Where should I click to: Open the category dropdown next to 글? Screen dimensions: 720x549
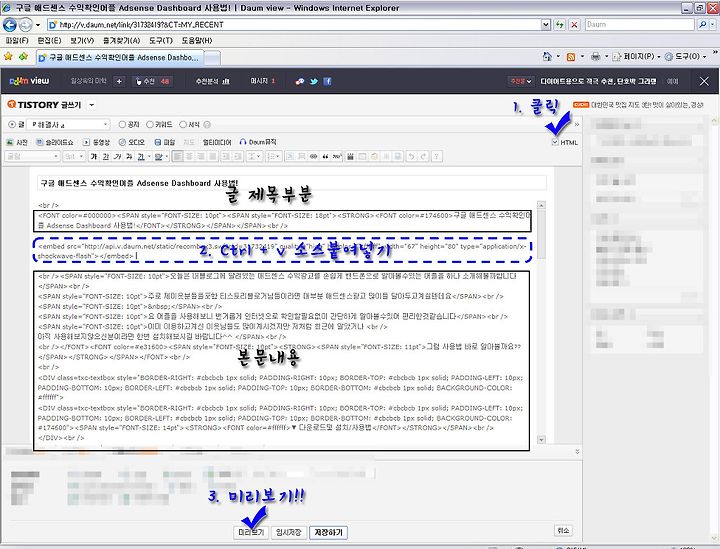(68, 124)
